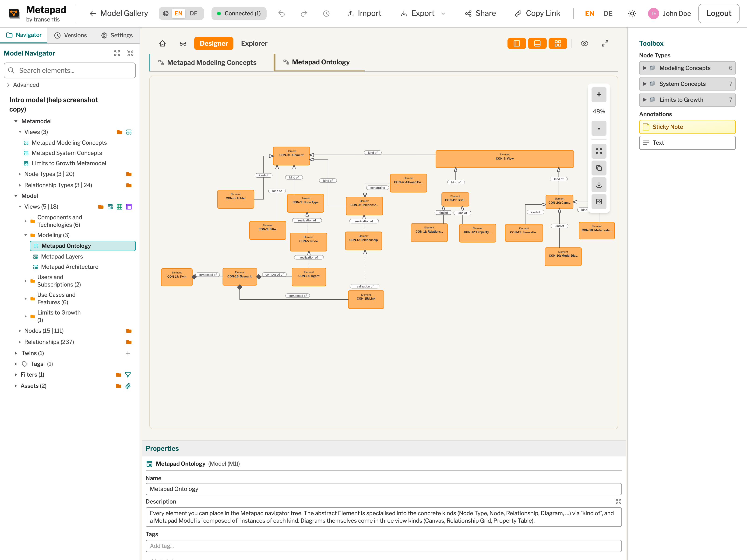
Task: Toggle the left sidebar panel layout button
Action: tap(516, 44)
